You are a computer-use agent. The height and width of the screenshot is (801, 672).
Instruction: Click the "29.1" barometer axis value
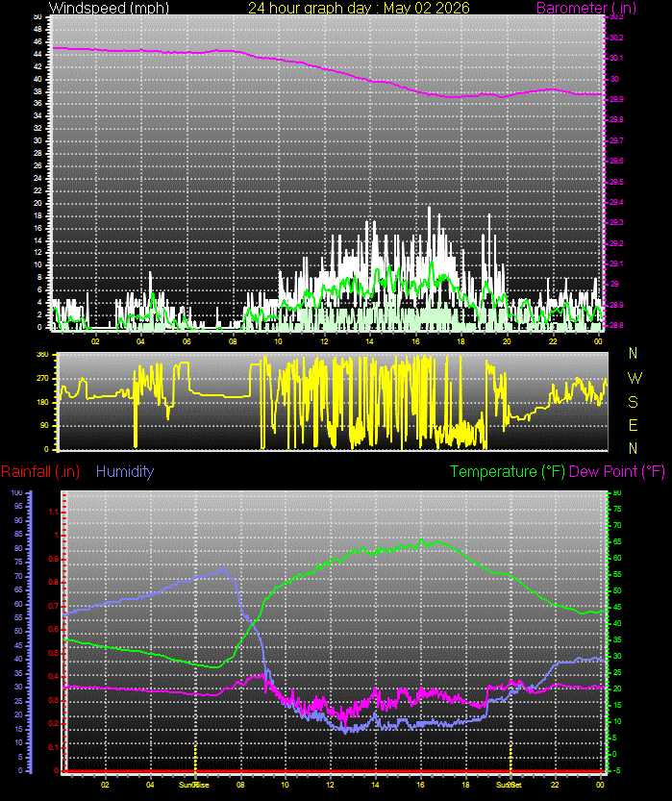[x=616, y=264]
